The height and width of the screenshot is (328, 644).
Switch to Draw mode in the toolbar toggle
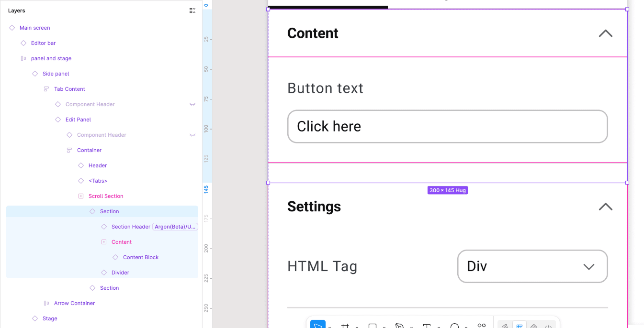(505, 326)
